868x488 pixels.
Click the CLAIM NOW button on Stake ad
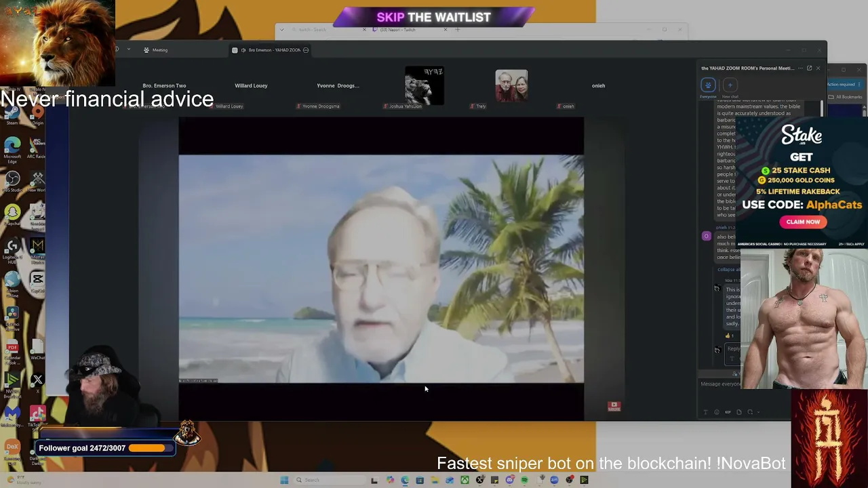coord(803,222)
